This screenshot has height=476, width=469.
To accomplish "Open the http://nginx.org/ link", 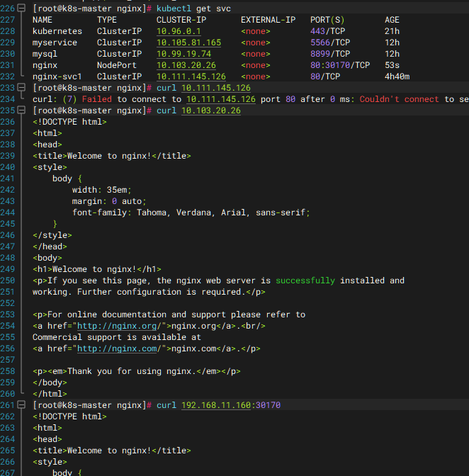I will point(117,326).
